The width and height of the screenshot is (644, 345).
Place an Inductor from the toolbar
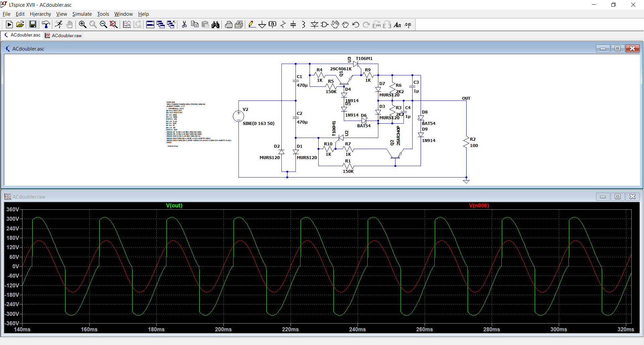click(304, 24)
